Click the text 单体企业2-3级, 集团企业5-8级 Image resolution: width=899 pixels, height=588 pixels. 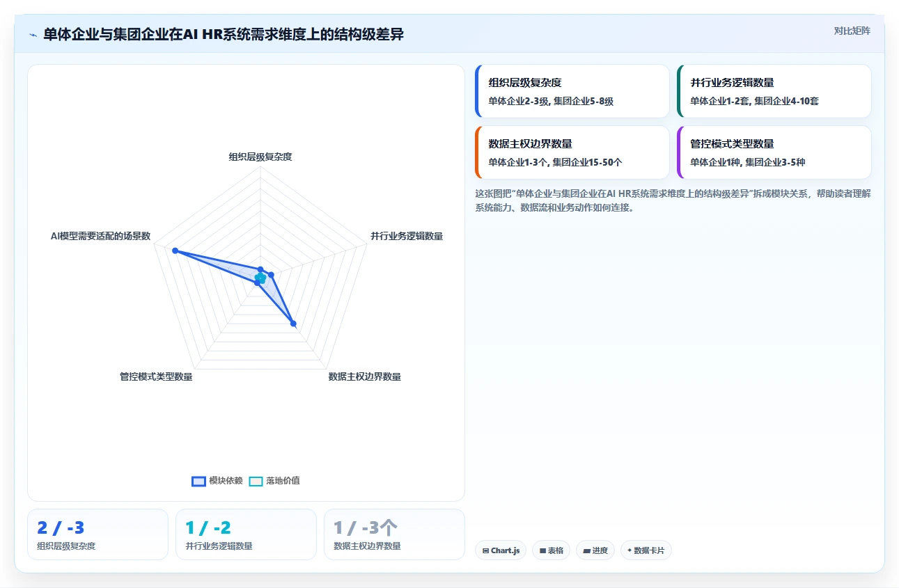coord(551,101)
